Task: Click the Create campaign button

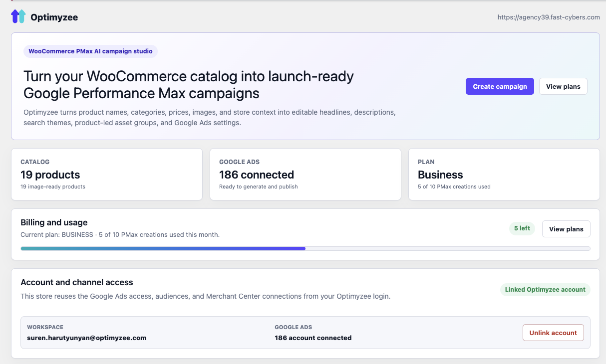Action: pyautogui.click(x=500, y=86)
